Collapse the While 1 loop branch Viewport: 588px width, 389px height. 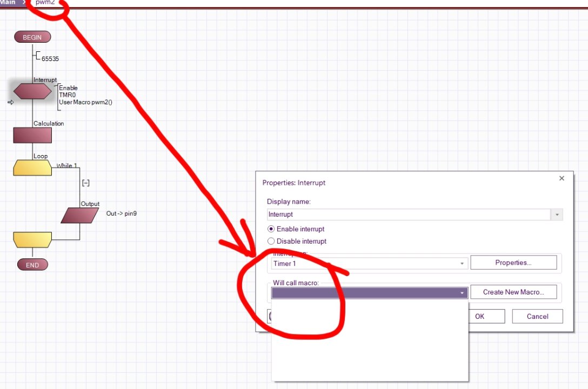85,183
